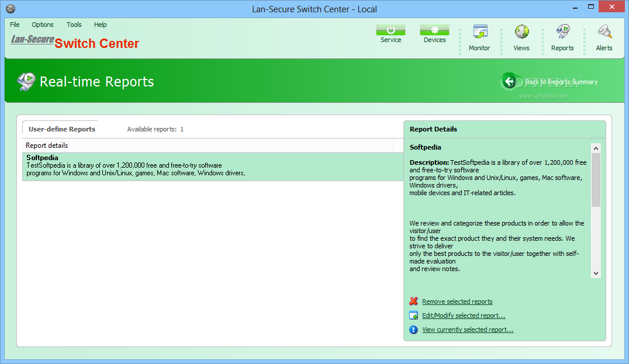
Task: Click the application icon in title bar
Action: [x=11, y=8]
